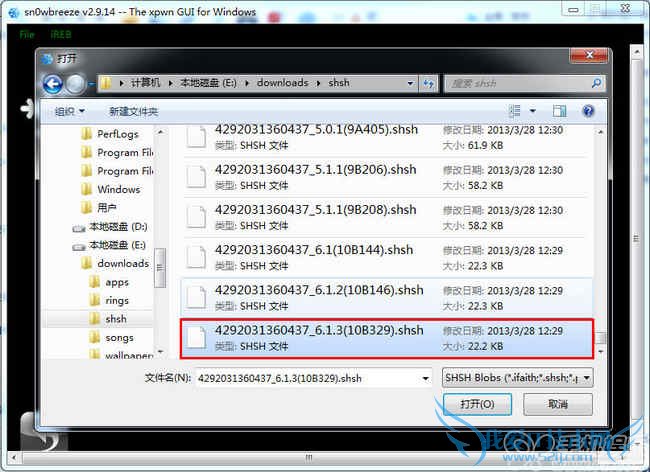Click the sn0wbreeze back arrow on left edge
The image size is (650, 472).
coord(27,109)
